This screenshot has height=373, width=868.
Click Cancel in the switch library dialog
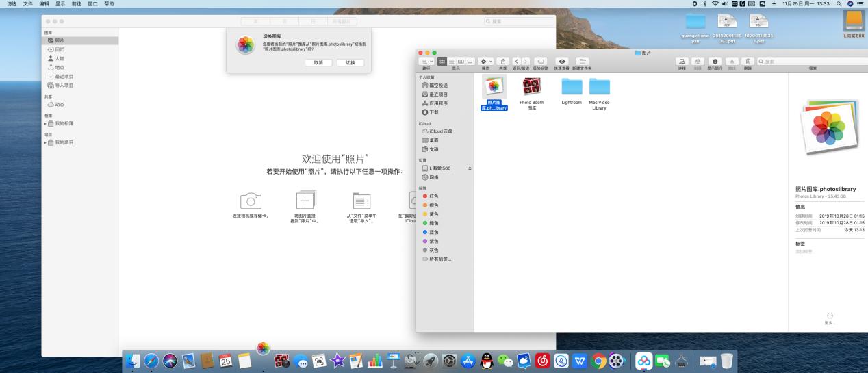click(318, 62)
